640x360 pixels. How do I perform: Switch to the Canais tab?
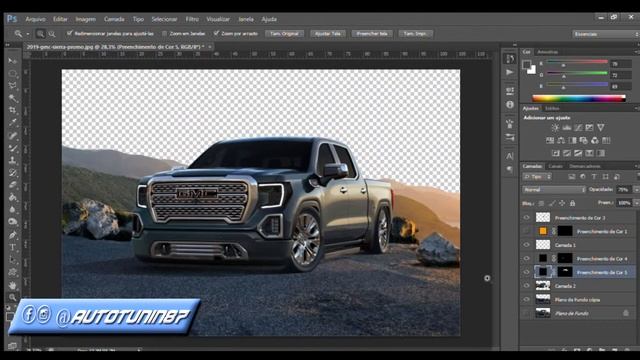point(556,166)
